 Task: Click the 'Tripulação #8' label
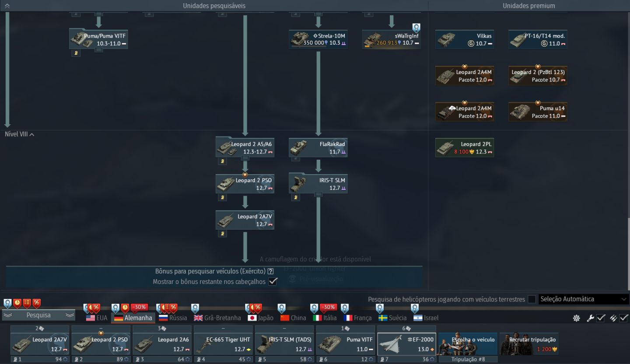pyautogui.click(x=468, y=360)
